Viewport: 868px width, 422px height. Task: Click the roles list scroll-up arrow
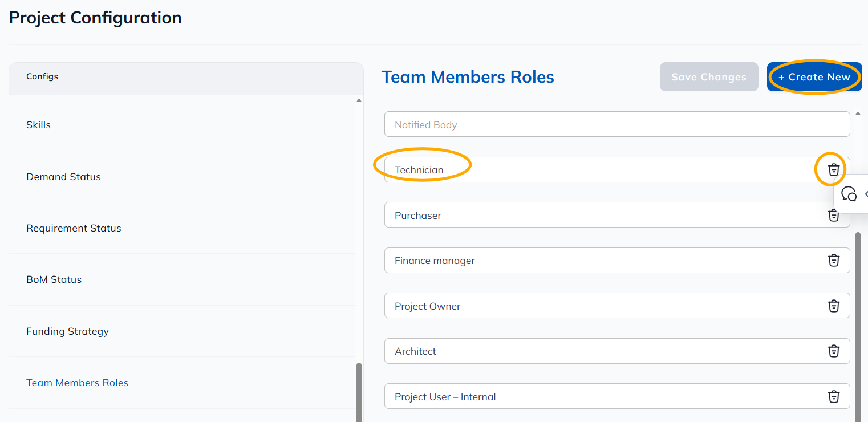pyautogui.click(x=858, y=113)
